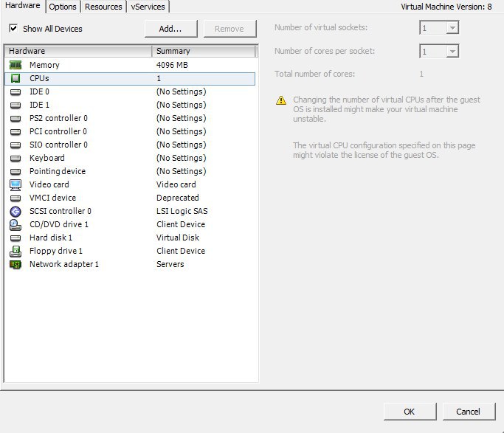Switch to the Hardware tab
Image resolution: width=504 pixels, height=433 pixels.
tap(22, 5)
